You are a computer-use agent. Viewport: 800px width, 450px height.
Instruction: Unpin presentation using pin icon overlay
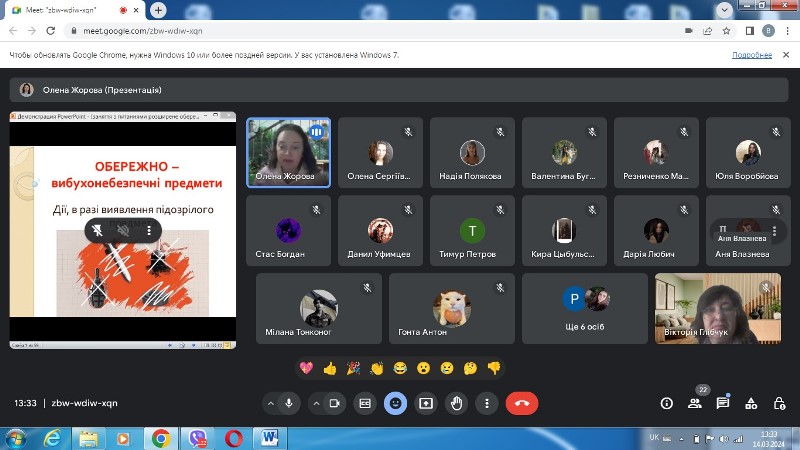click(97, 231)
